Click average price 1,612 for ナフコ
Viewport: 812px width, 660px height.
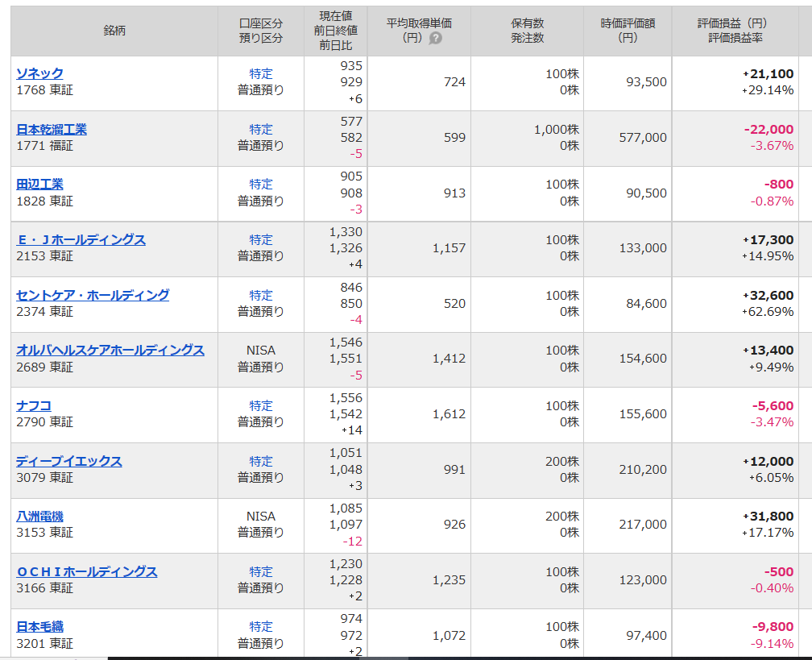coord(449,414)
